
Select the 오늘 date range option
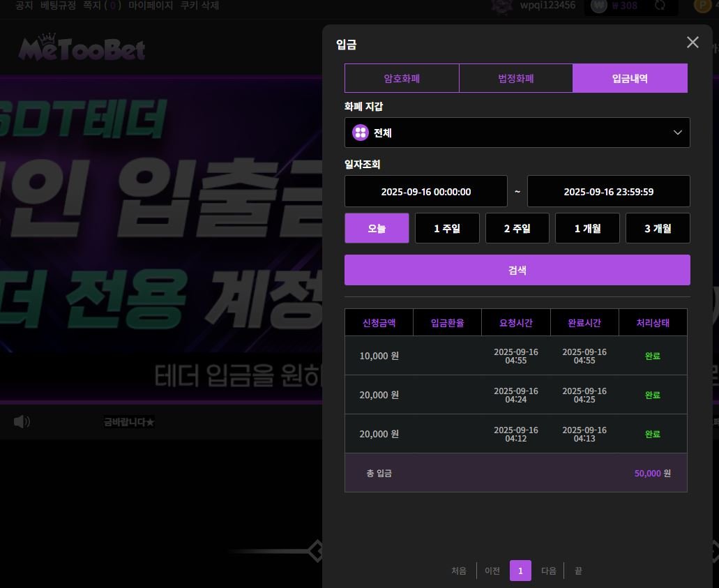click(x=377, y=228)
